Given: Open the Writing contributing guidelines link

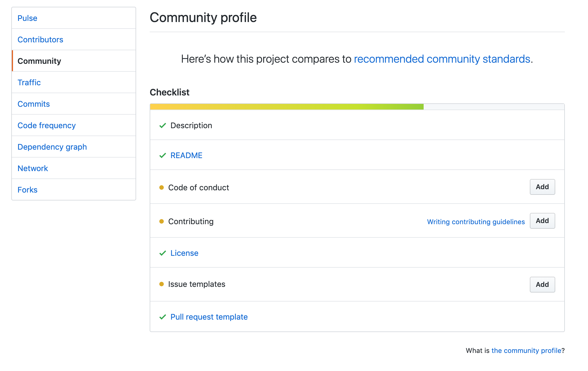Looking at the screenshot, I should click(x=476, y=222).
